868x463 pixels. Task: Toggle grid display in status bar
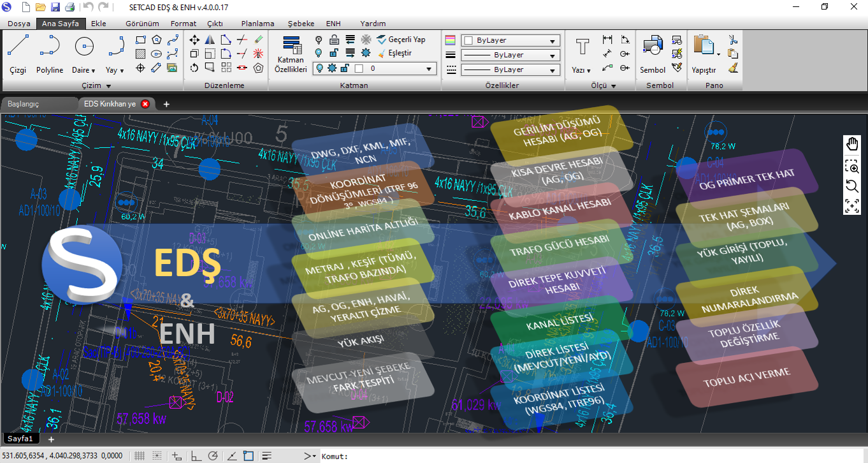140,456
